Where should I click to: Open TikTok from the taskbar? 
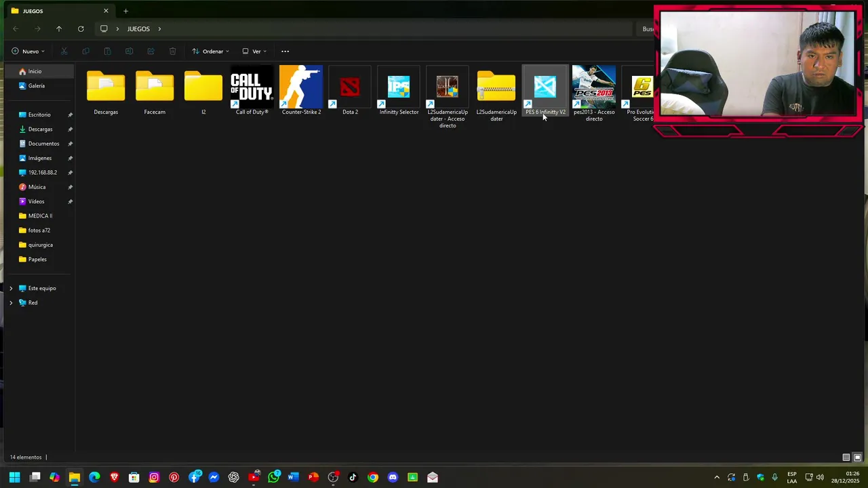coord(353,477)
